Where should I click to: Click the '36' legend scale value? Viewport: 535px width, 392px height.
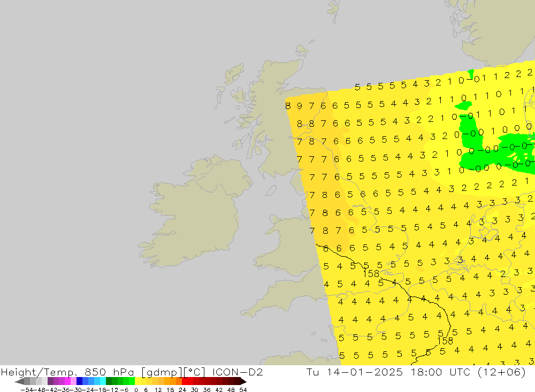point(207,390)
